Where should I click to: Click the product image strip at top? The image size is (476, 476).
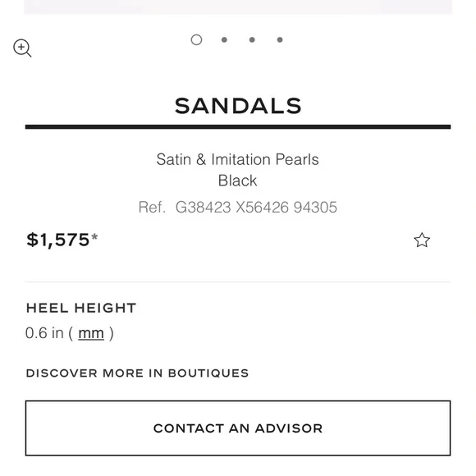(238, 7)
